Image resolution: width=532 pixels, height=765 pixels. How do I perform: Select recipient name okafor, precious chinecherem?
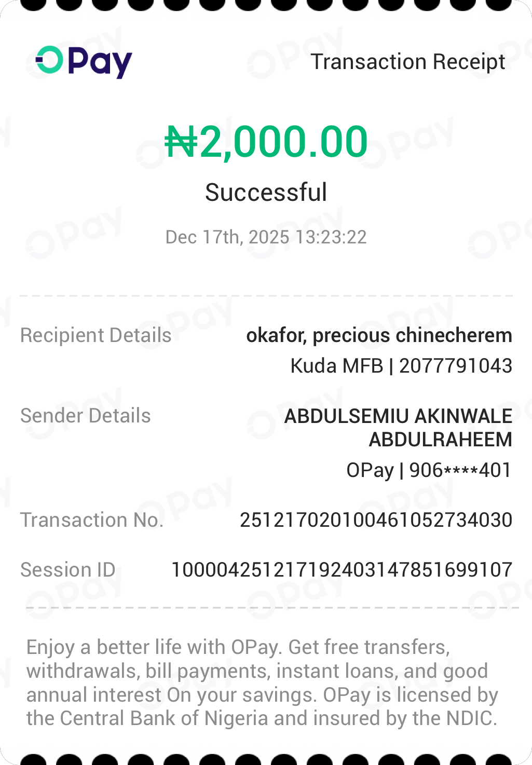pyautogui.click(x=379, y=335)
